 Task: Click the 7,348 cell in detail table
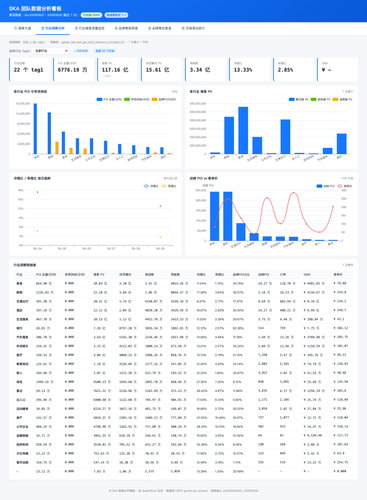coord(263,355)
